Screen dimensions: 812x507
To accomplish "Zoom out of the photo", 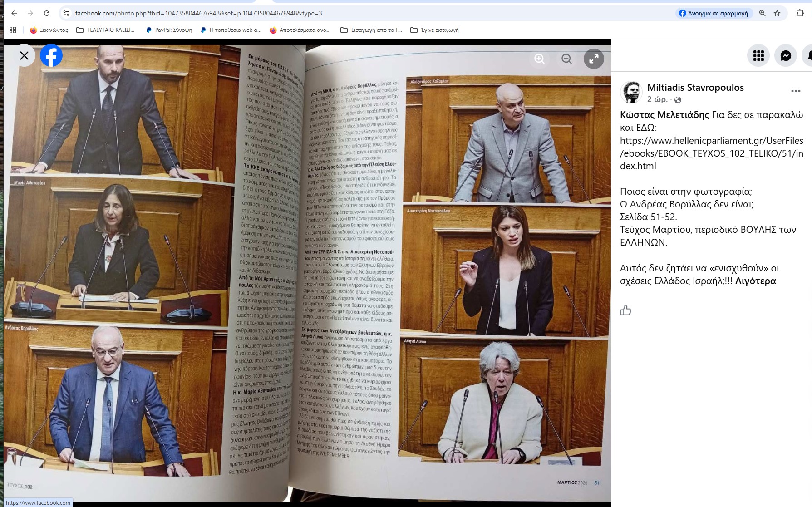I will [x=566, y=59].
